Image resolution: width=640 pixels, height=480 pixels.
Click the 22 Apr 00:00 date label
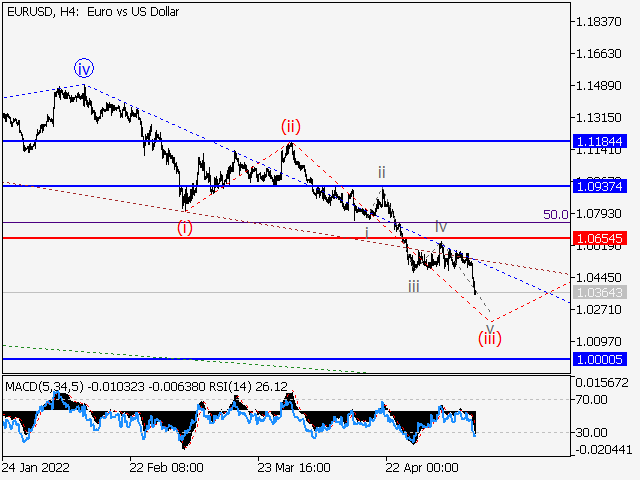422,467
